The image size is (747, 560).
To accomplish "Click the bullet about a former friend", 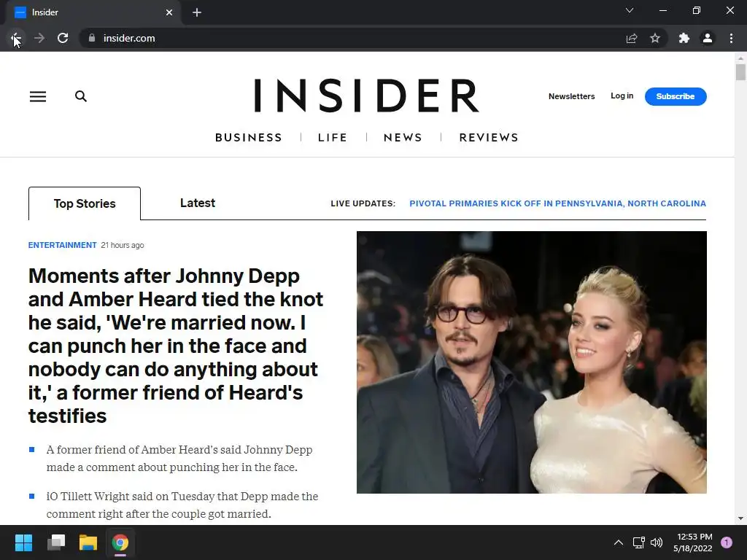I will pyautogui.click(x=179, y=458).
